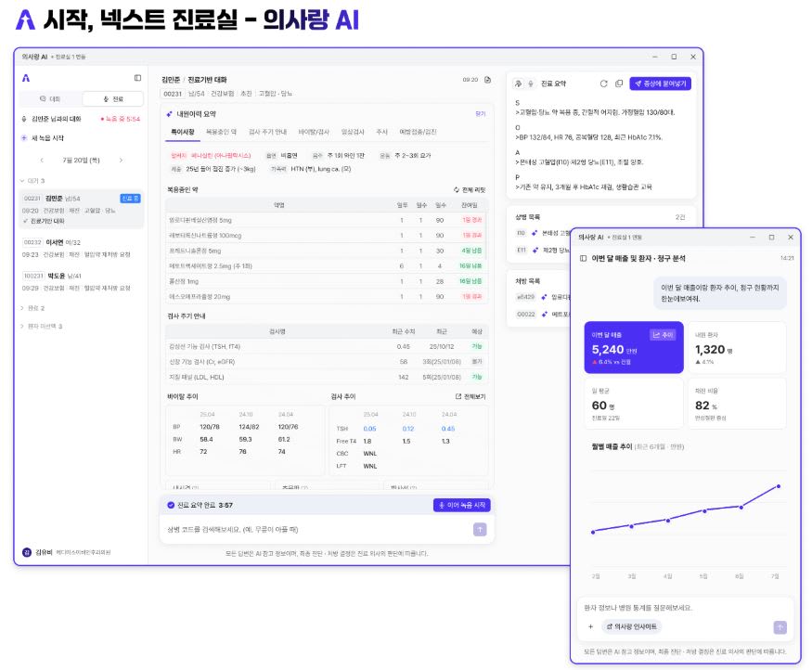Select the 특이사항 tab

[x=182, y=133]
